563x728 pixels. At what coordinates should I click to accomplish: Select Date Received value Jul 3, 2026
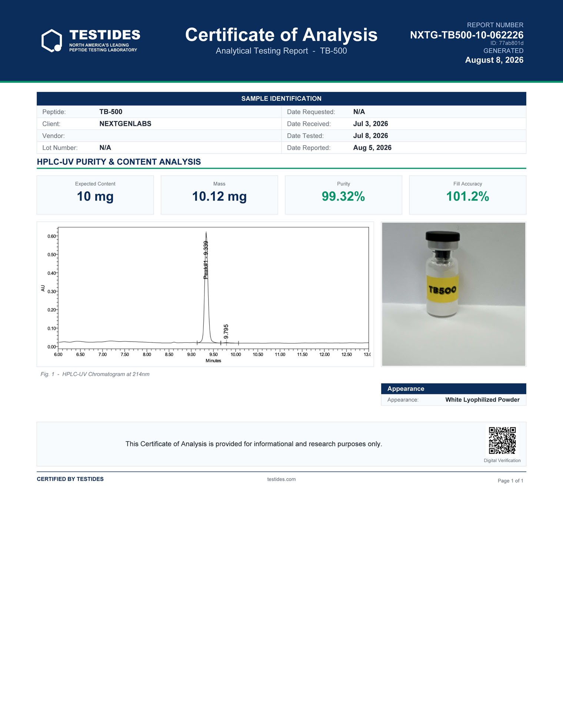point(370,124)
